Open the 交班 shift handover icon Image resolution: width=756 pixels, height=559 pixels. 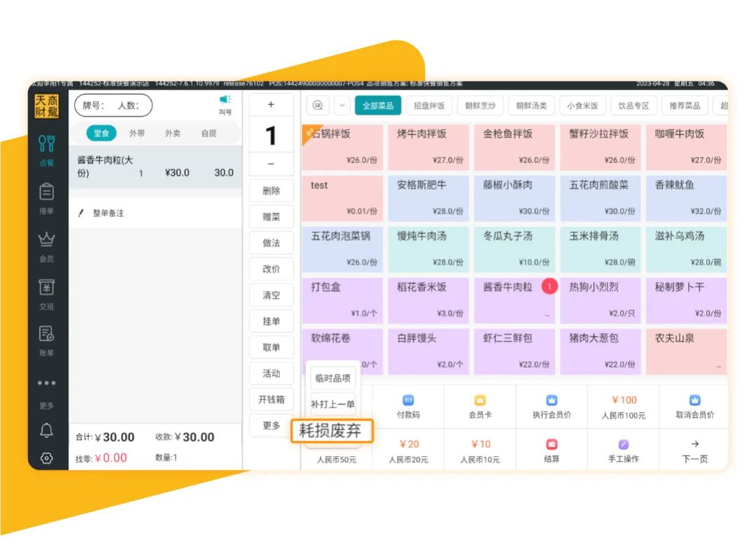point(47,293)
